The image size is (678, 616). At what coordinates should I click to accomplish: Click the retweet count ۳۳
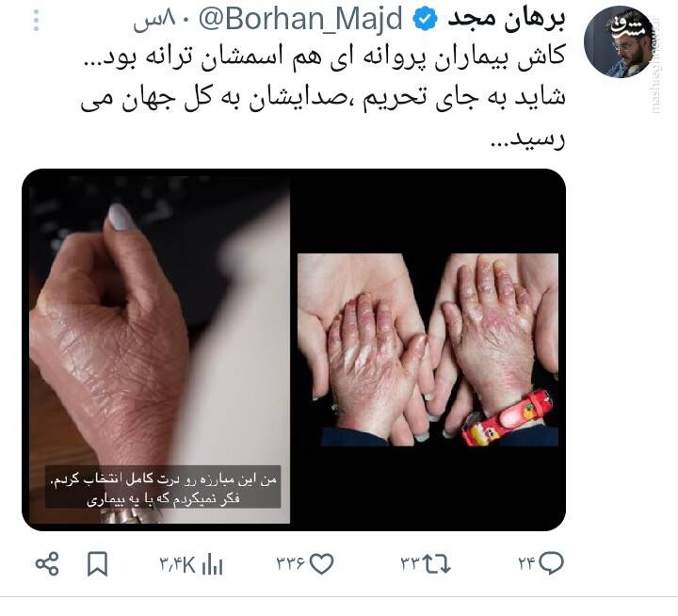click(411, 563)
